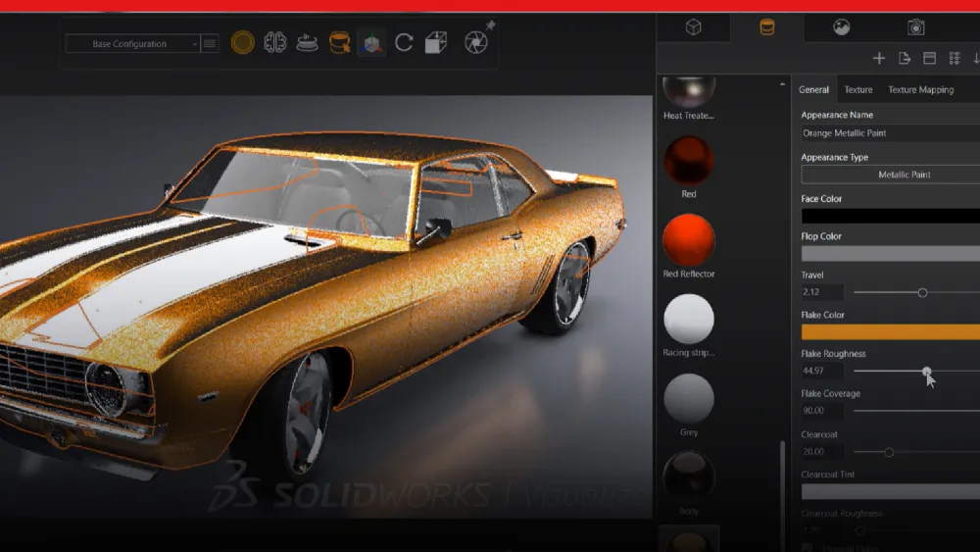Select the object manipulation axis-cube tool
The height and width of the screenshot is (552, 980).
371,43
